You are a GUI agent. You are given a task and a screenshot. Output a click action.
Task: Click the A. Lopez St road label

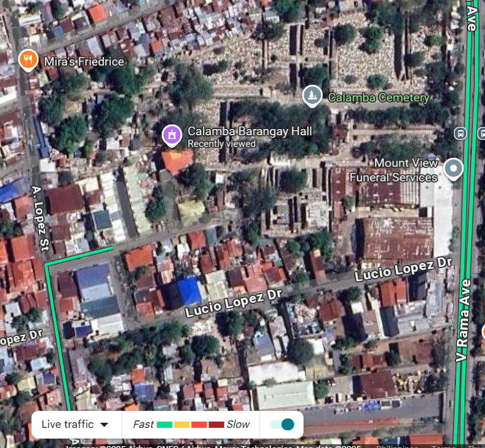41,218
